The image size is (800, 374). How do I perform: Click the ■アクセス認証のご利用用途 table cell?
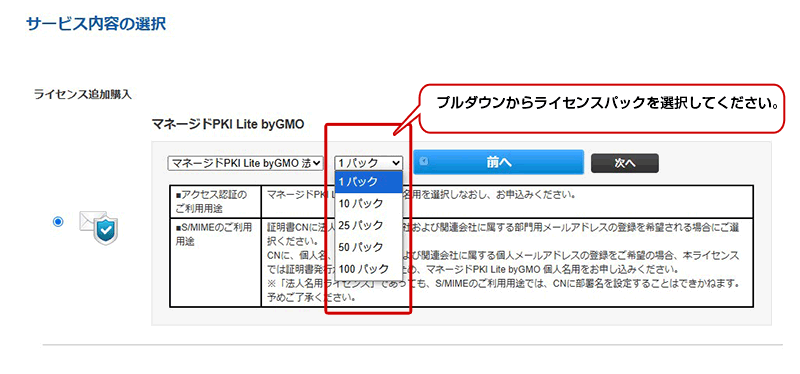215,202
